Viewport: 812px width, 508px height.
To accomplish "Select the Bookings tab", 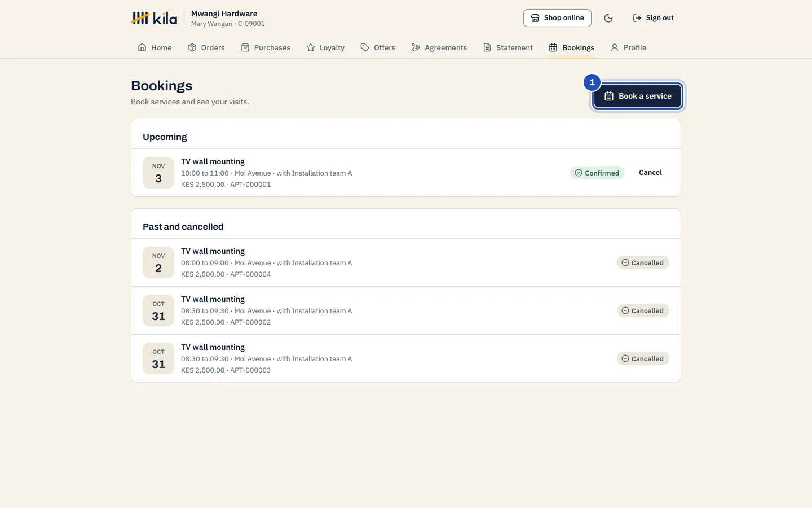I will (x=572, y=47).
